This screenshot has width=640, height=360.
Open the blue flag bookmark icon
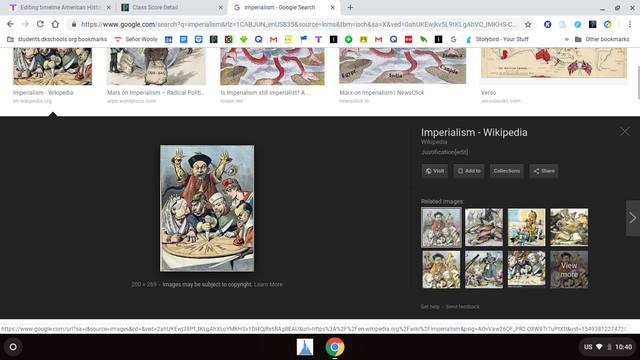click(x=303, y=40)
